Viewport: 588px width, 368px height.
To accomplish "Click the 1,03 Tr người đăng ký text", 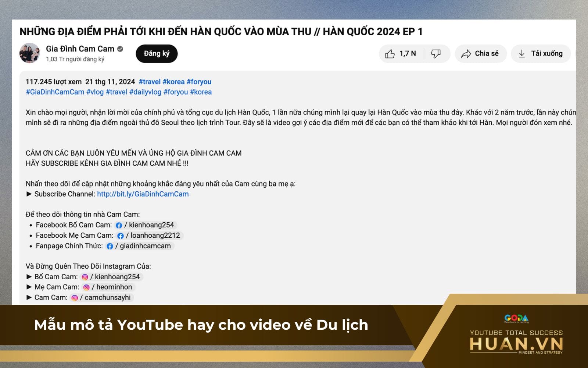I will (75, 59).
